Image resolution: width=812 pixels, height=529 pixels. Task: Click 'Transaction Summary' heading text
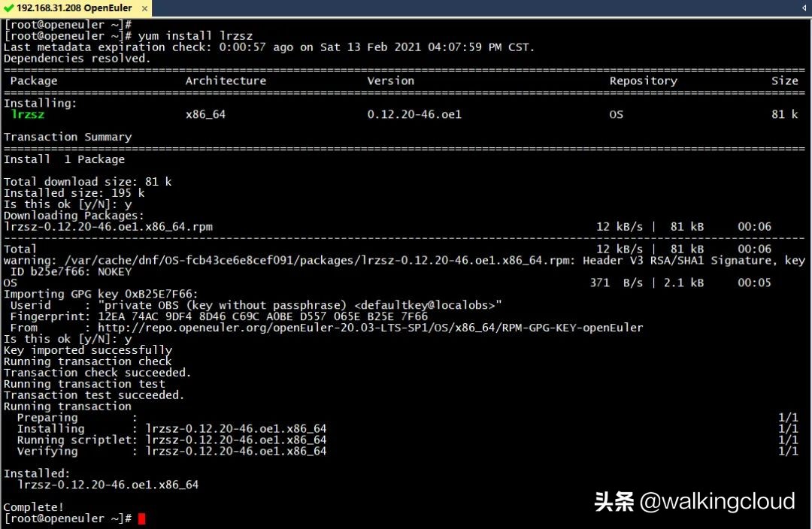tap(68, 137)
